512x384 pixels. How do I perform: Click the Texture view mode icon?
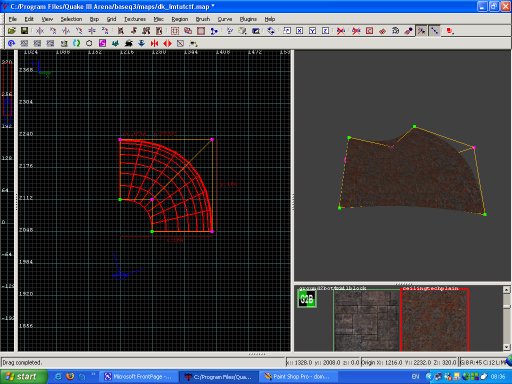tap(242, 31)
